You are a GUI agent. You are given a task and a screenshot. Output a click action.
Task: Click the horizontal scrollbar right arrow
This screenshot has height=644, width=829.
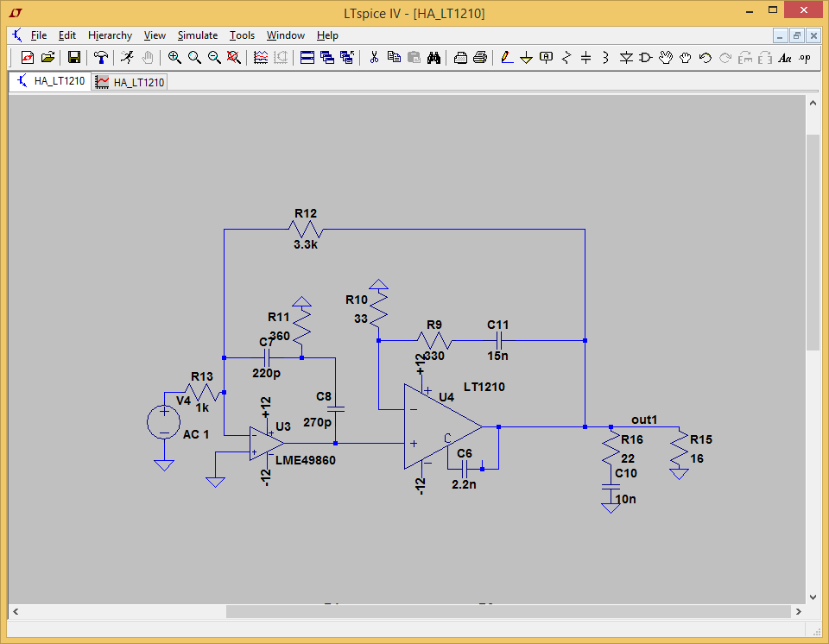[798, 611]
